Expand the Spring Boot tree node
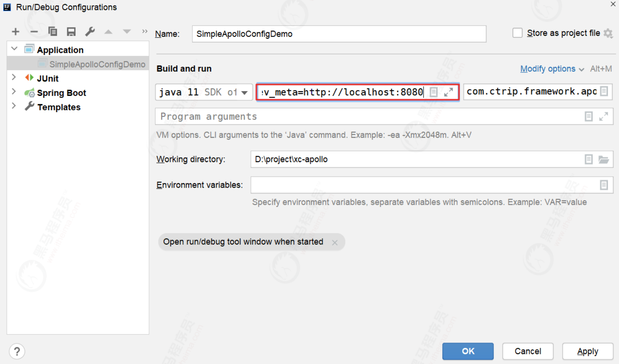This screenshot has width=619, height=364. 14,92
